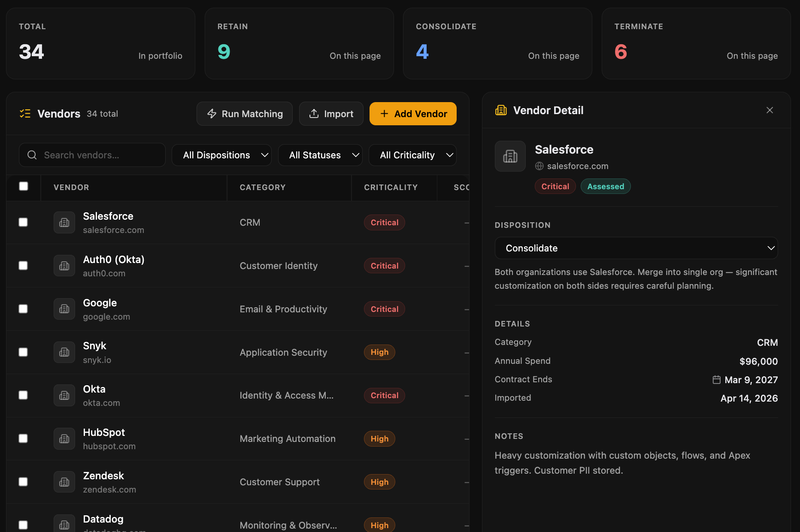Click the Consolidate 4 summary card

click(497, 43)
